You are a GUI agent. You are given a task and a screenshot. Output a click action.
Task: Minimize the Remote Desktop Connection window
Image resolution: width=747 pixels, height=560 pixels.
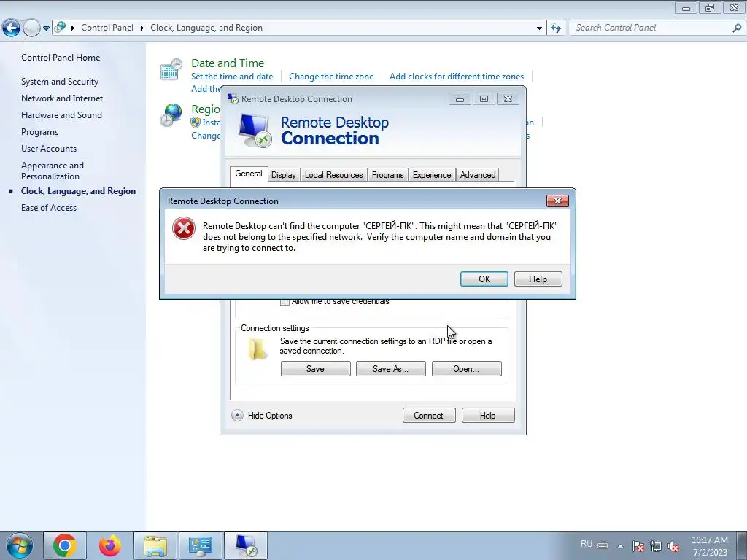click(460, 99)
